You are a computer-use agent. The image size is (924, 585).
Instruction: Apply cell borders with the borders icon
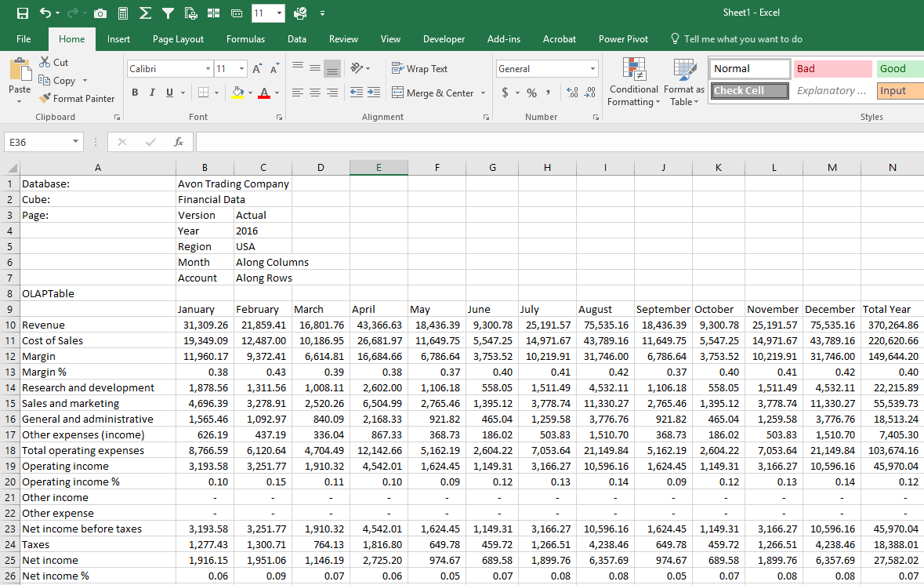[203, 93]
